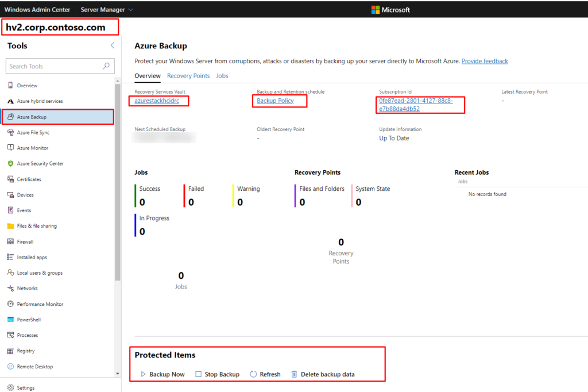This screenshot has height=392, width=588.
Task: Click the Events icon
Action: 10,210
